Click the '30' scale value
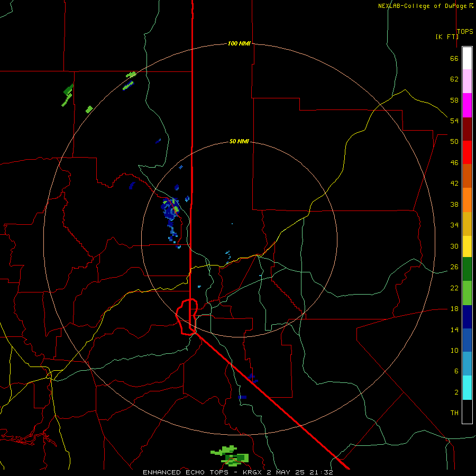Screen dimensions: 476x476 [x=454, y=246]
